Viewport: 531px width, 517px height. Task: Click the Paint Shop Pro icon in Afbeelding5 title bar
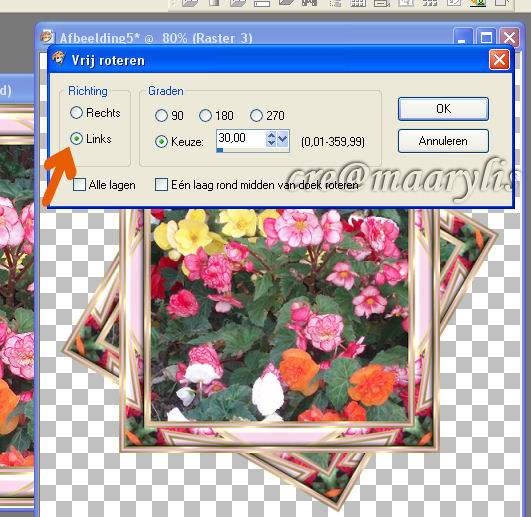click(47, 37)
